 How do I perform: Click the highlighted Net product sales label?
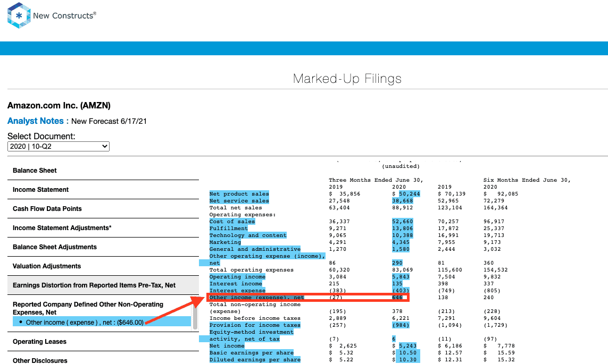(239, 194)
